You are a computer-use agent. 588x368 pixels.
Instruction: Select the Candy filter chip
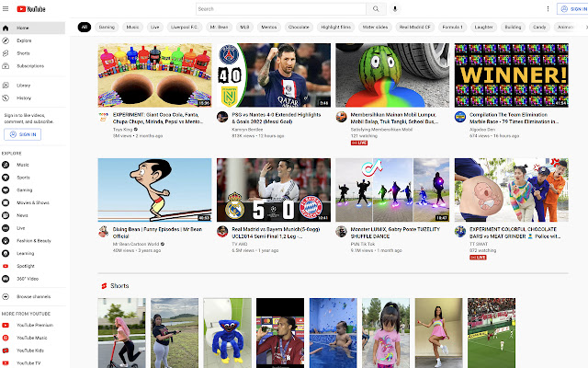click(x=539, y=27)
